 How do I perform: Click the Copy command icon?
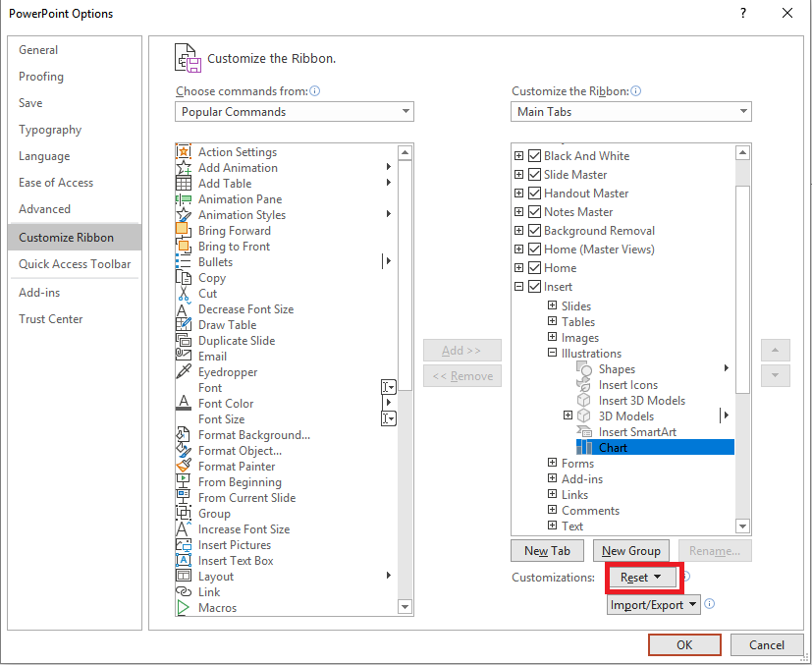184,278
